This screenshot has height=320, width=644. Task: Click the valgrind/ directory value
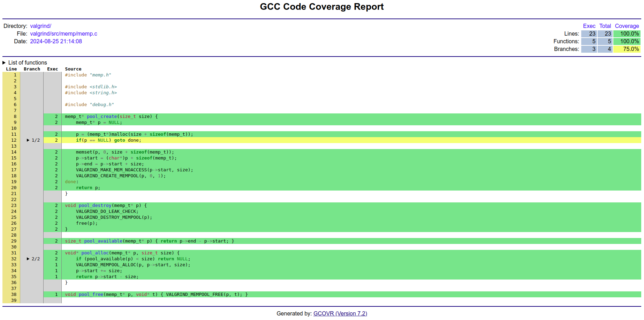pyautogui.click(x=41, y=26)
